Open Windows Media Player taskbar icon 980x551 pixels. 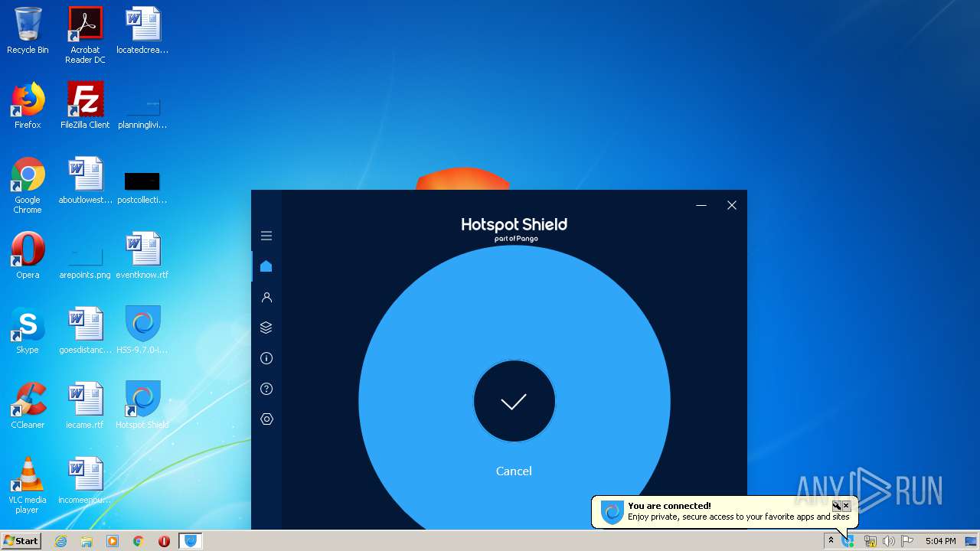coord(113,541)
